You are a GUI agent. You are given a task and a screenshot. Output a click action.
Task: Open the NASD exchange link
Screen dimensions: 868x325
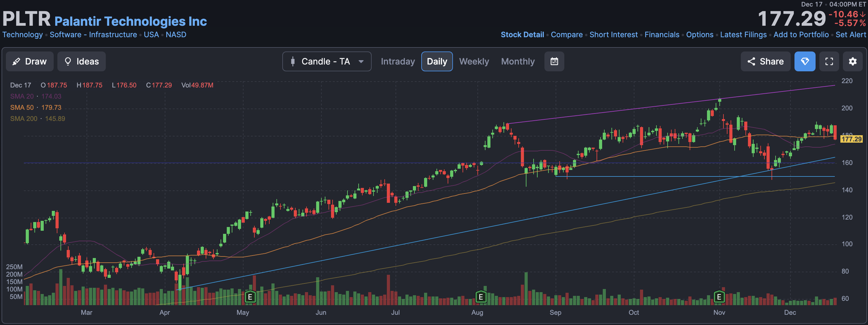point(176,35)
